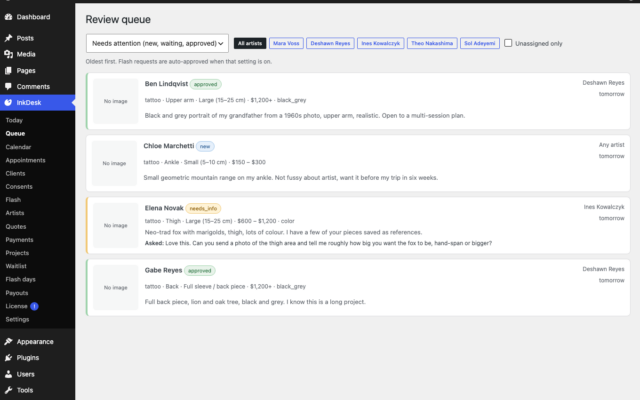Open InkDesk Settings in the sidebar
This screenshot has width=640, height=400.
click(x=17, y=320)
